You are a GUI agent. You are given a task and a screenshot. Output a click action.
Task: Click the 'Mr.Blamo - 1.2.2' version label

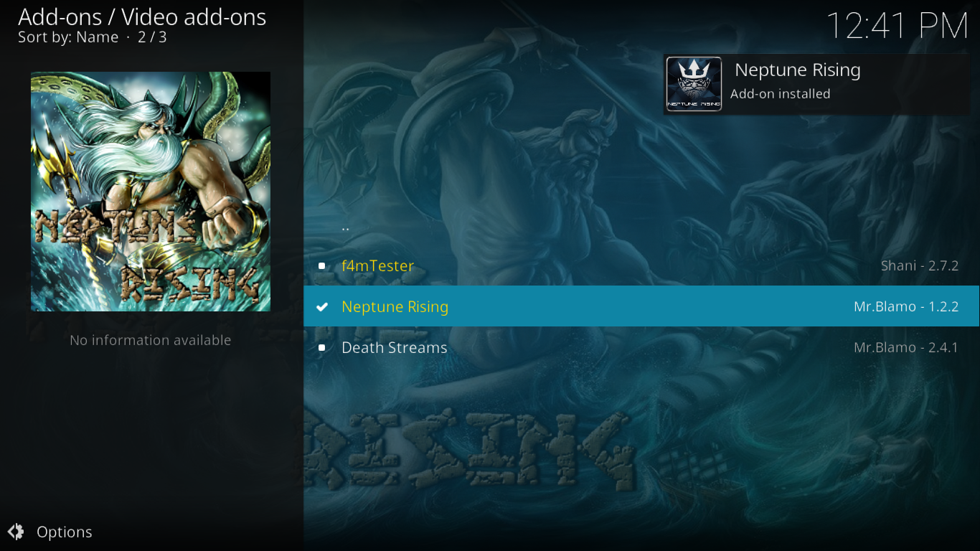click(906, 306)
